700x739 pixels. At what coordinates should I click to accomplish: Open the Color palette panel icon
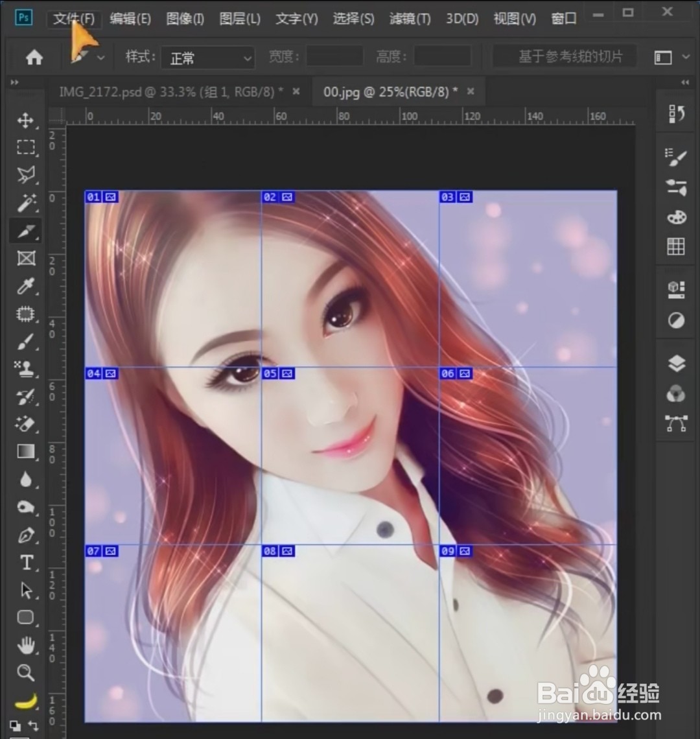click(677, 217)
